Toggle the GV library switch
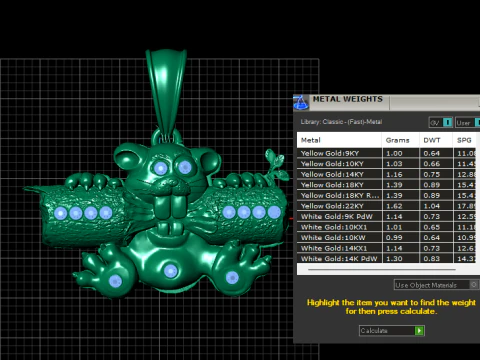The width and height of the screenshot is (480, 360). 441,123
